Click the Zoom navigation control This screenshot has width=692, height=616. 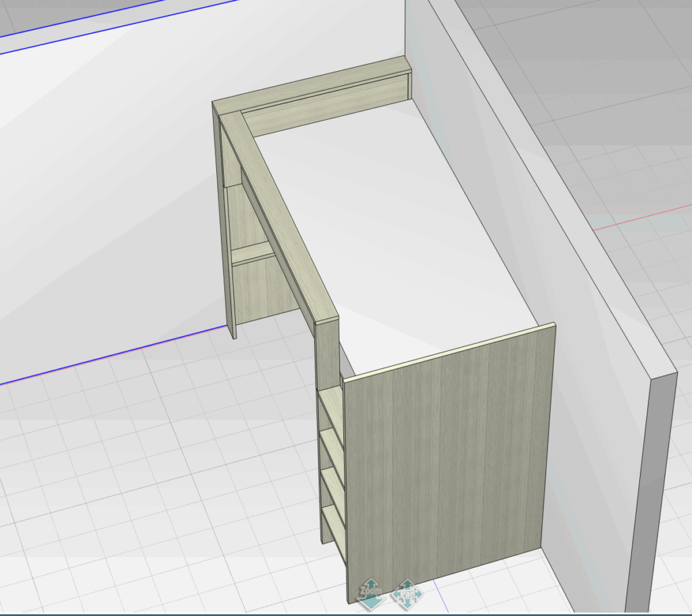click(371, 591)
